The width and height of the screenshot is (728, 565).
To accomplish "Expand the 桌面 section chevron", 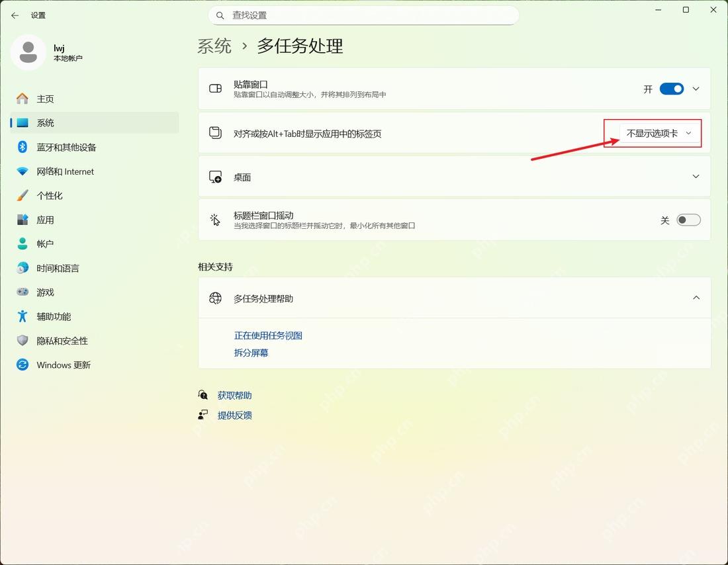I will click(x=696, y=177).
